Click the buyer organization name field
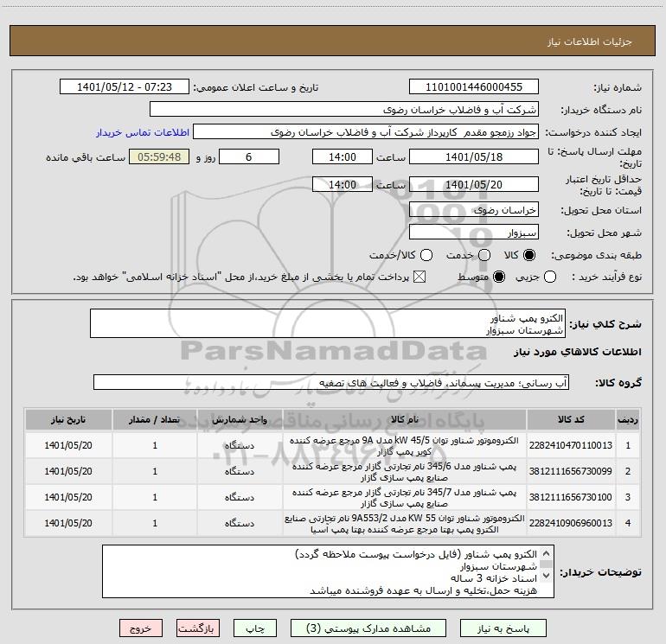 344,110
